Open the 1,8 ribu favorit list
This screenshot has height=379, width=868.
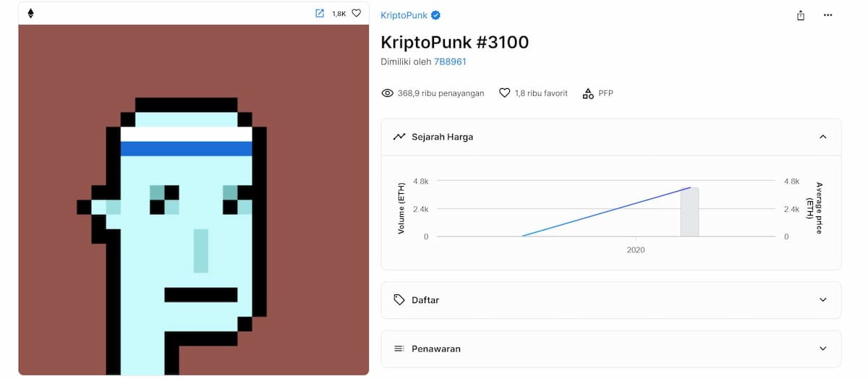[541, 93]
